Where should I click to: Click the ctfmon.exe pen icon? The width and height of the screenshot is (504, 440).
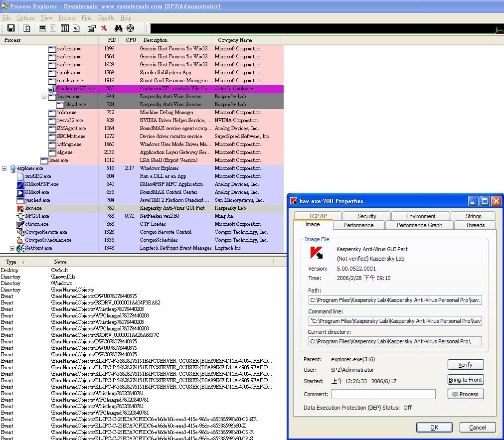click(20, 224)
